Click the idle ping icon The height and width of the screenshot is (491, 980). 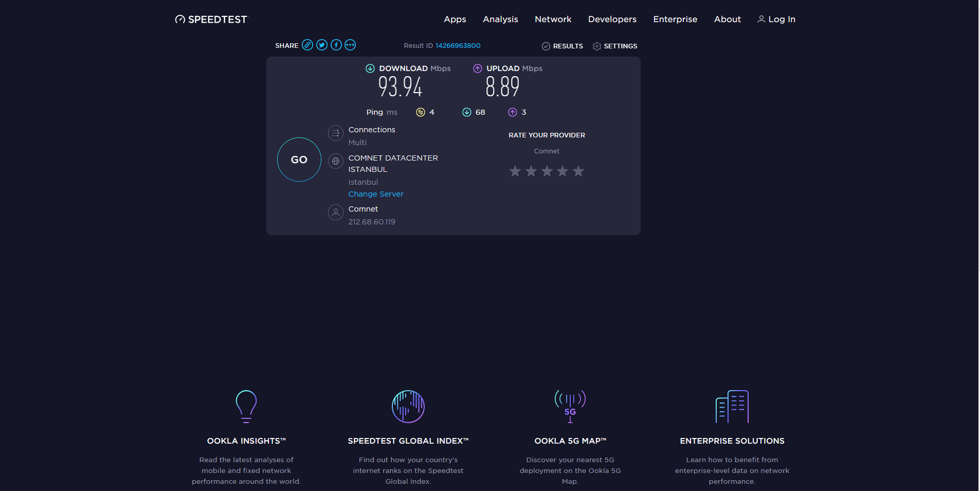point(421,112)
